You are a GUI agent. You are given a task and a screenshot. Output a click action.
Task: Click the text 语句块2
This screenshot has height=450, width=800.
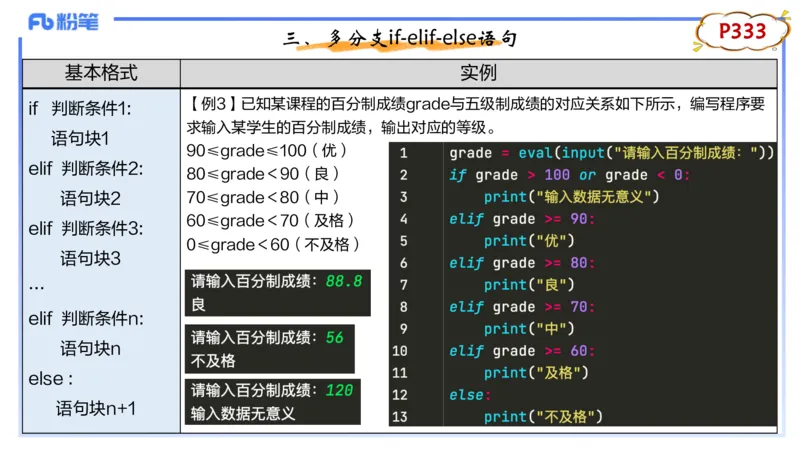[90, 198]
